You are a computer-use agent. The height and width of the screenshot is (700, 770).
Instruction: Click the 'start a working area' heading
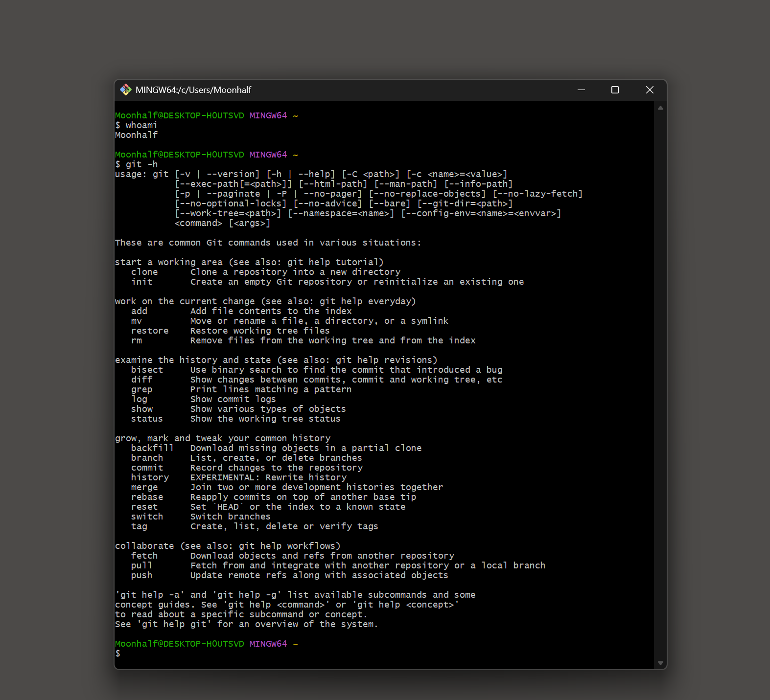249,262
